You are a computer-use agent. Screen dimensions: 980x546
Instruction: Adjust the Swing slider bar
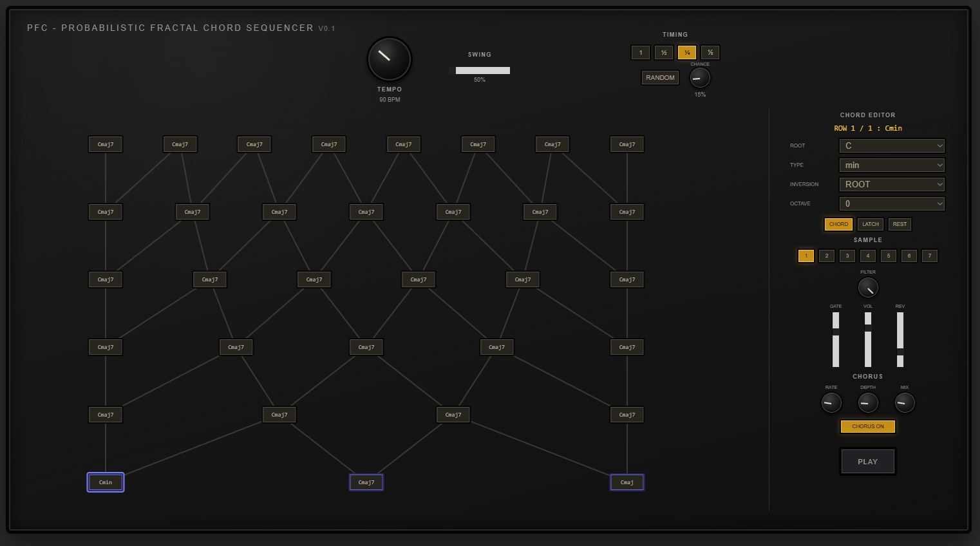[x=480, y=70]
